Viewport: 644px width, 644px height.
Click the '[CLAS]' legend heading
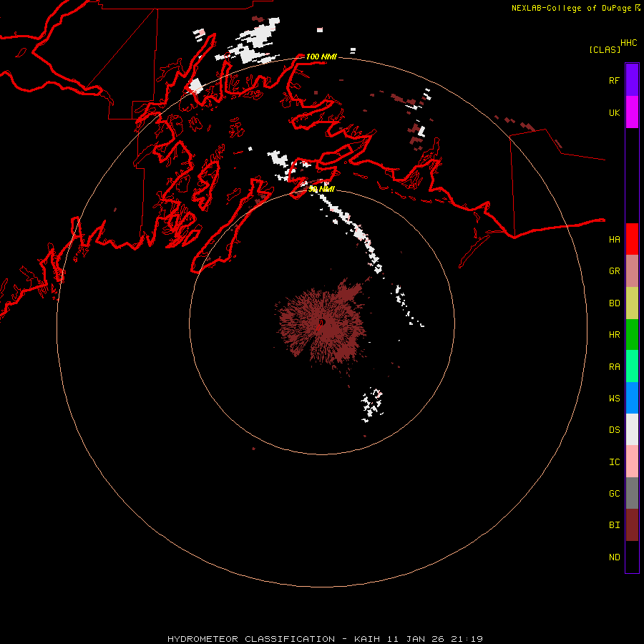[x=605, y=49]
